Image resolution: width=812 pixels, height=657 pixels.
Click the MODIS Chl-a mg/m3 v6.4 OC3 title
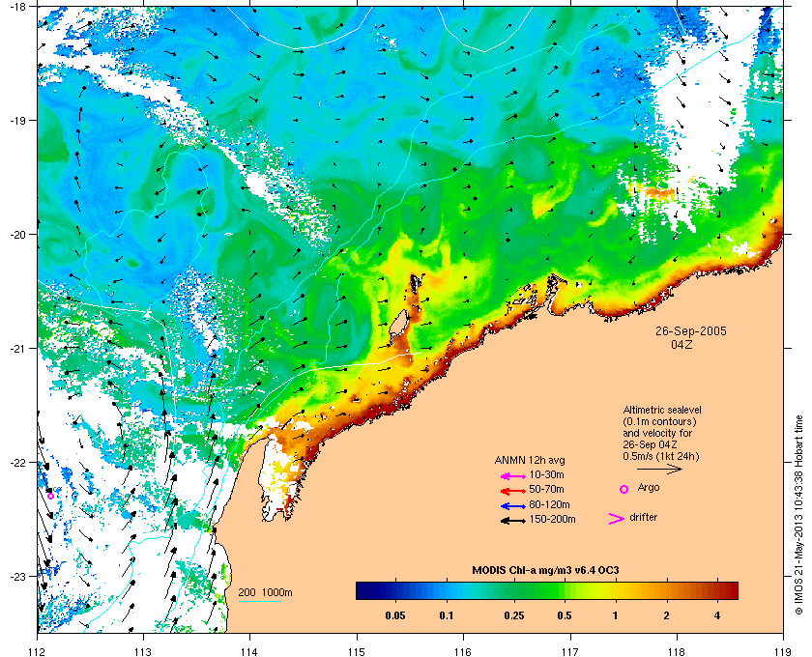(x=545, y=571)
